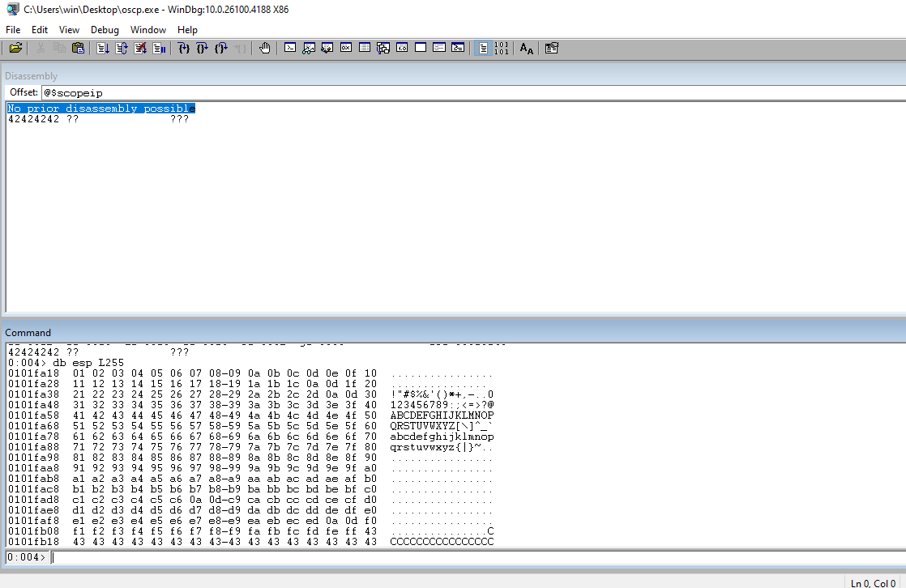
Task: Open the View menu
Action: (x=69, y=30)
